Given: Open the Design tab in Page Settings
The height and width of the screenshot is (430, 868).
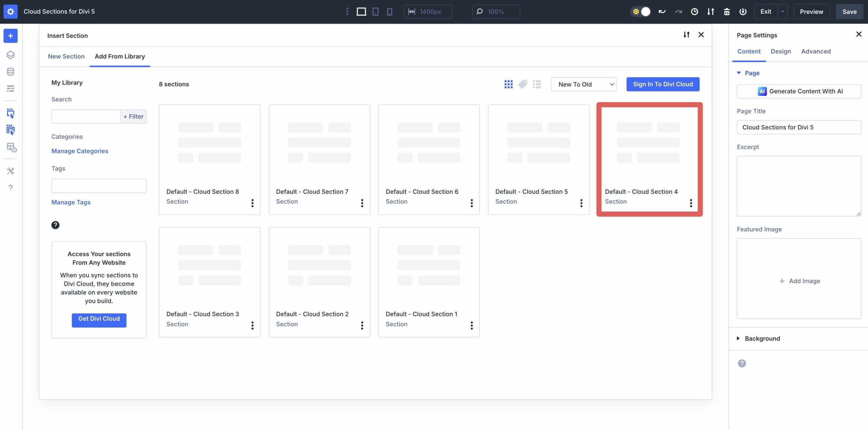Looking at the screenshot, I should coord(781,51).
